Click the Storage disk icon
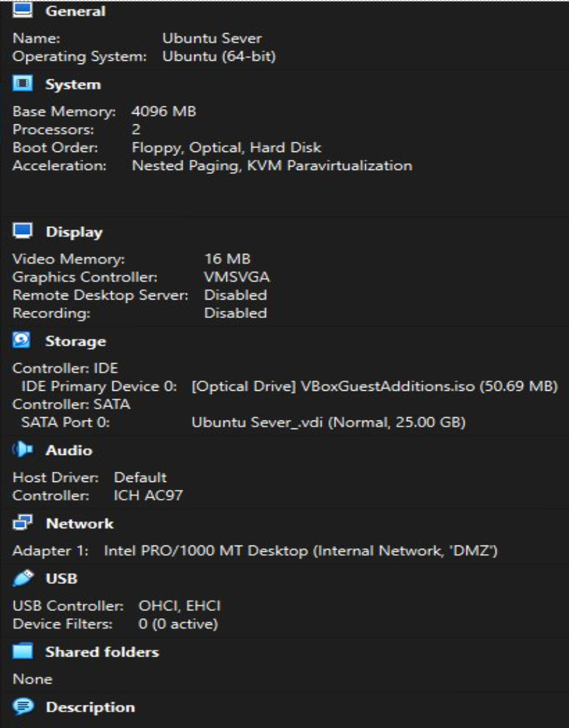569x728 pixels. [22, 341]
